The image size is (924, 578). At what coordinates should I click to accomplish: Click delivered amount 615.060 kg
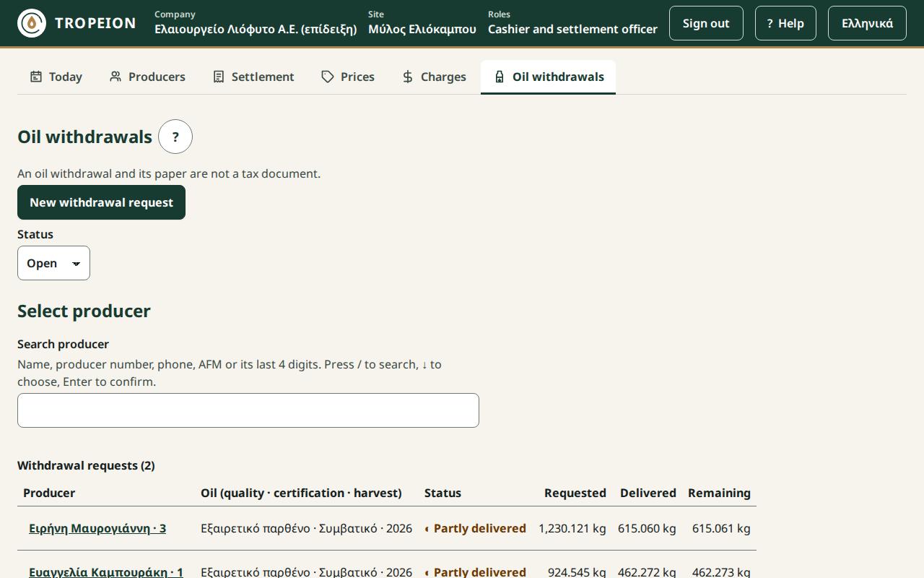[647, 528]
